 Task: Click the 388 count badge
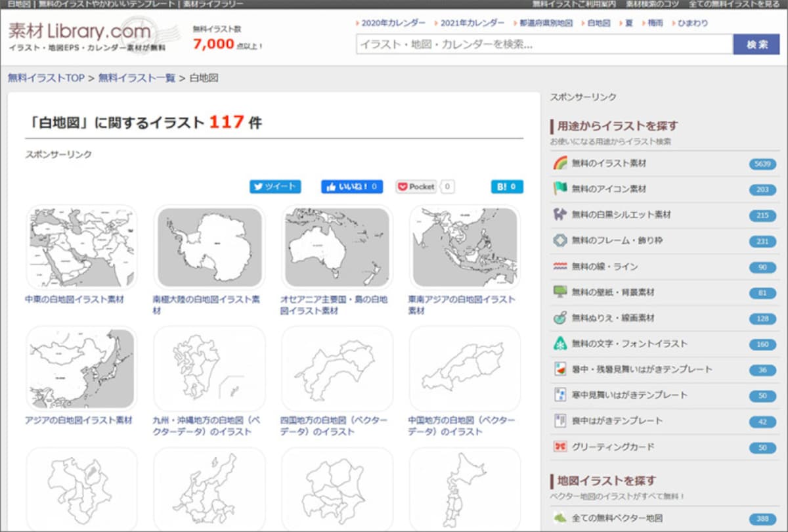click(762, 518)
